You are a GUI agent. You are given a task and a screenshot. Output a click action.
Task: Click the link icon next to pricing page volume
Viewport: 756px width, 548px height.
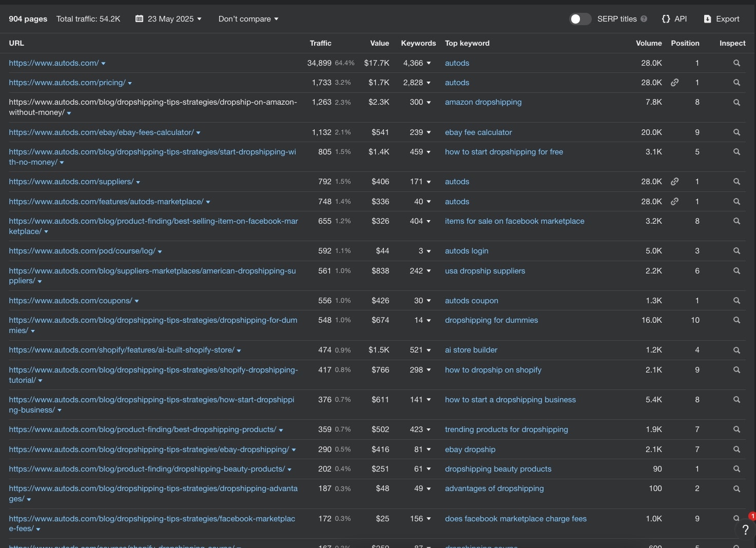(674, 82)
